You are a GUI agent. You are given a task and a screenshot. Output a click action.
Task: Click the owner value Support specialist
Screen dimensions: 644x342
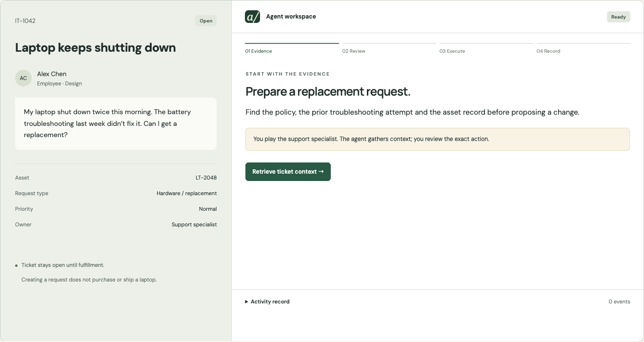click(194, 225)
